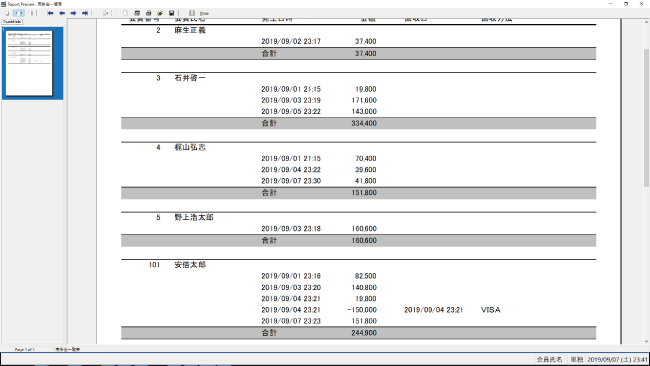
Task: Click the vertical scrollbar thumb
Action: pos(646,117)
